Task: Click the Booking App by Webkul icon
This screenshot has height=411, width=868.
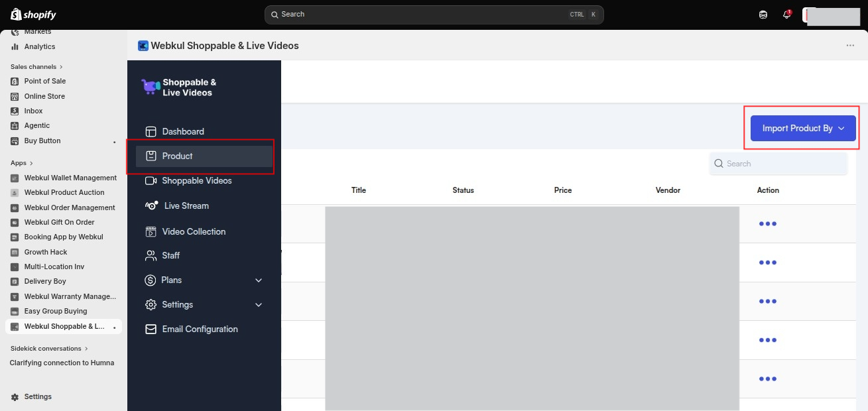Action: pos(15,237)
